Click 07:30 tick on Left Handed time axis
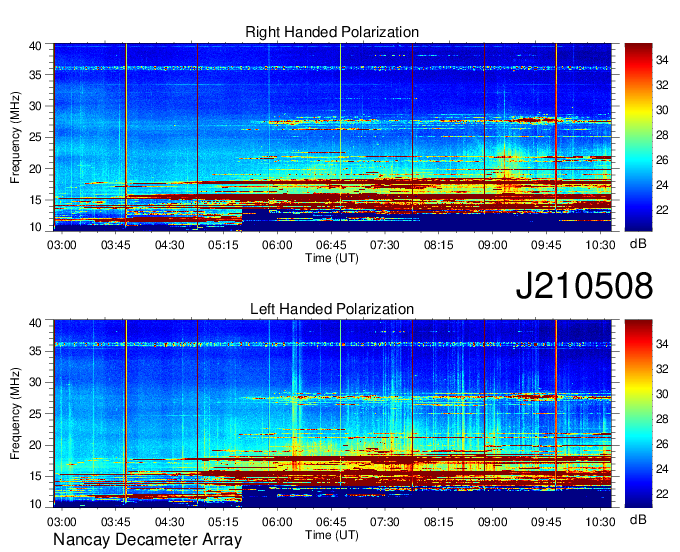This screenshot has height=552, width=680. tap(385, 522)
